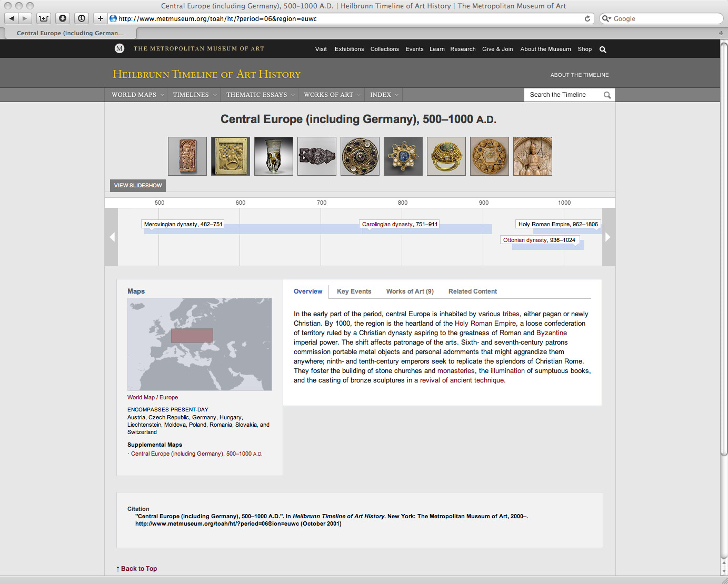Open new tab with plus at tab bar
Viewport: 728px width, 584px height.
coord(721,33)
